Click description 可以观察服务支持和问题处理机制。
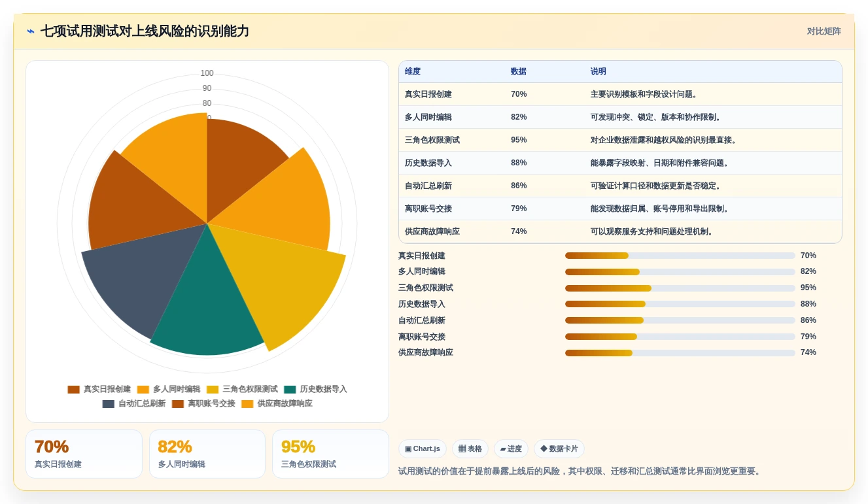Viewport: 868px width, 504px height. tap(652, 231)
